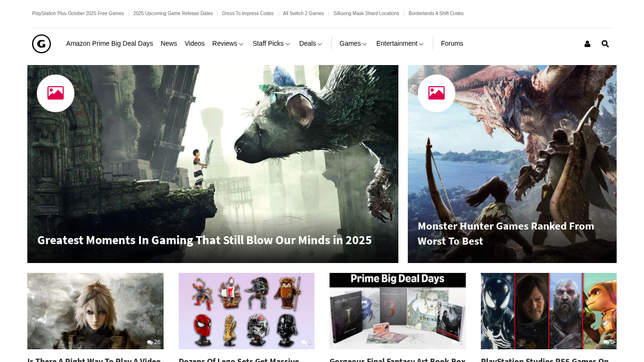Image resolution: width=644 pixels, height=362 pixels.
Task: Open the Forums page
Action: 452,43
